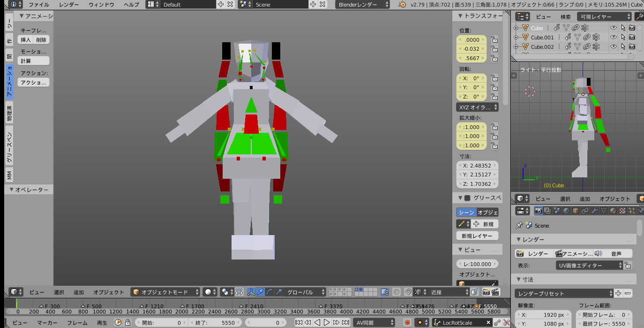Image resolution: width=644 pixels, height=328 pixels.
Task: Click the insert keyframe key icon in timeline
Action: point(497,322)
